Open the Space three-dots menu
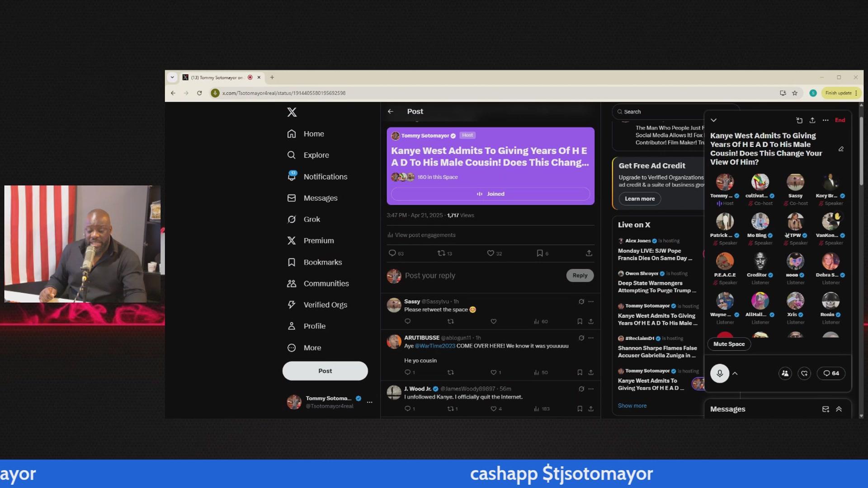868x488 pixels. click(x=826, y=120)
